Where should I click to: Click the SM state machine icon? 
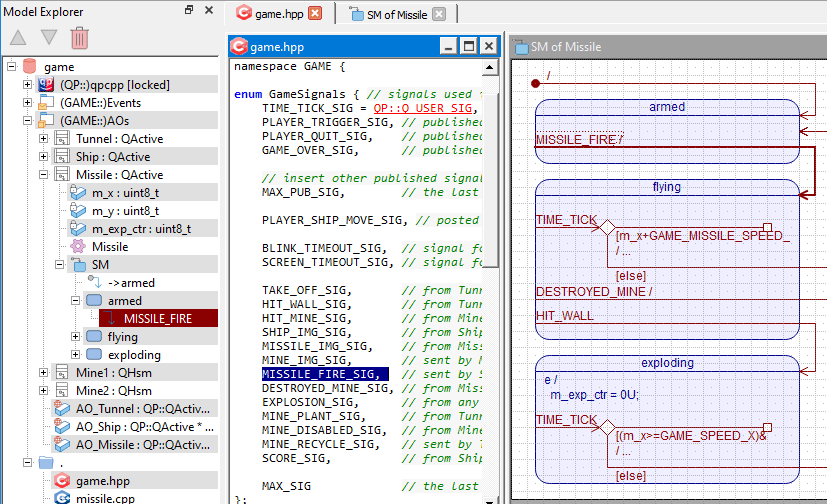click(78, 265)
